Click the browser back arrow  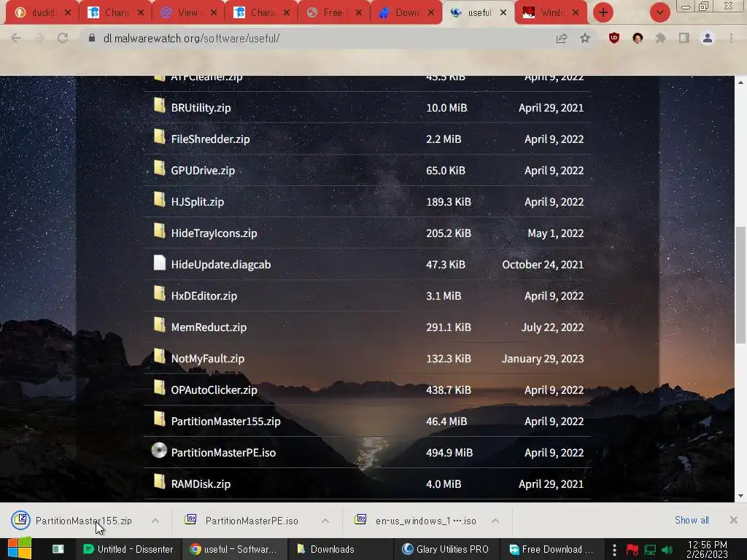(x=16, y=38)
